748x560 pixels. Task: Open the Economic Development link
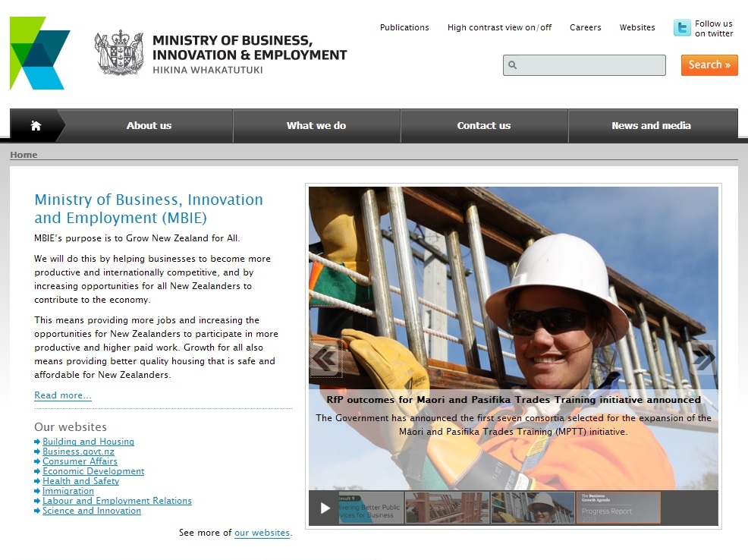coord(93,471)
